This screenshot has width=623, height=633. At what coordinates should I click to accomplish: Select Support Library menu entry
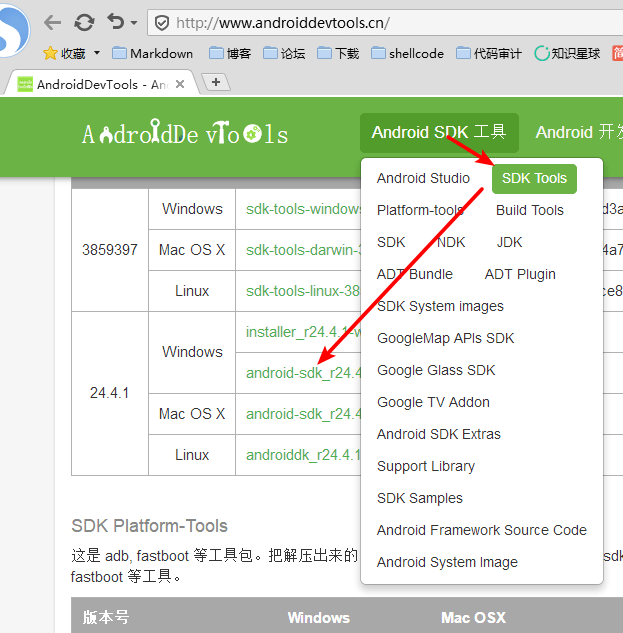pos(426,466)
